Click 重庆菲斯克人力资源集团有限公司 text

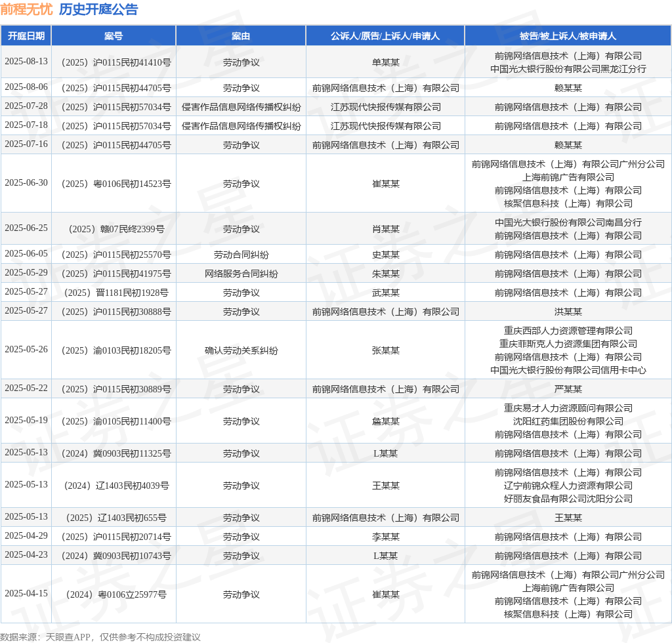[x=568, y=344]
